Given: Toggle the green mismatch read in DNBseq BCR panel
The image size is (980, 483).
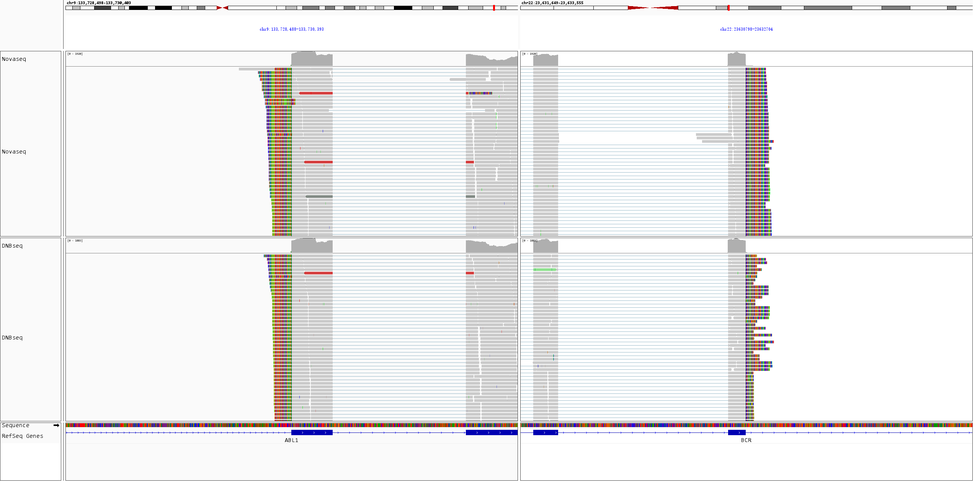Looking at the screenshot, I should (545, 269).
